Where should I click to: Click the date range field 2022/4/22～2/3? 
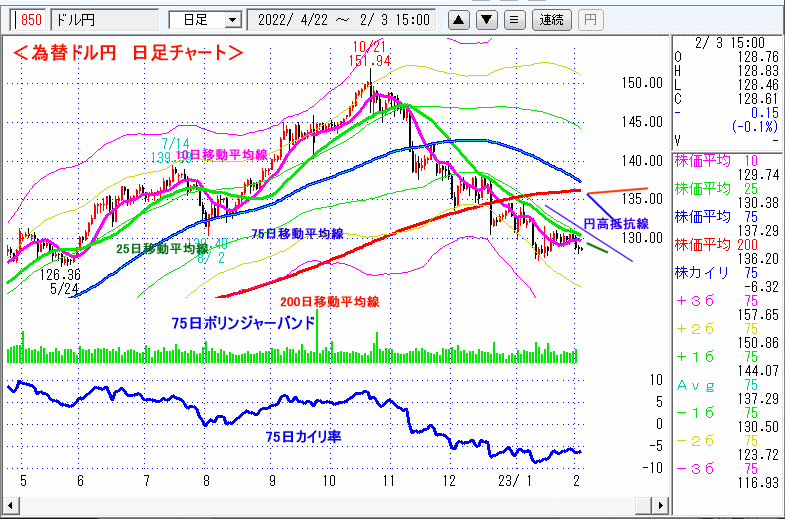pyautogui.click(x=343, y=20)
